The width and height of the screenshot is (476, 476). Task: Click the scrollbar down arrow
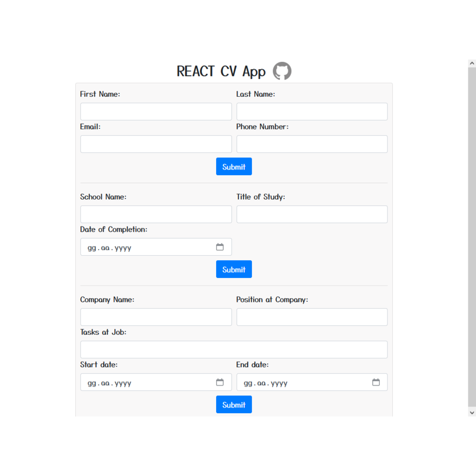[472, 412]
